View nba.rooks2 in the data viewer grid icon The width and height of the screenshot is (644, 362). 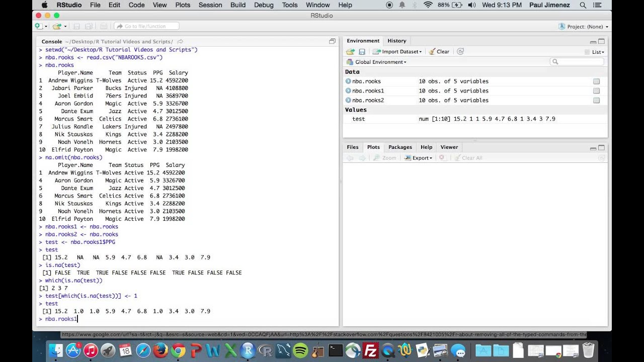click(x=596, y=101)
